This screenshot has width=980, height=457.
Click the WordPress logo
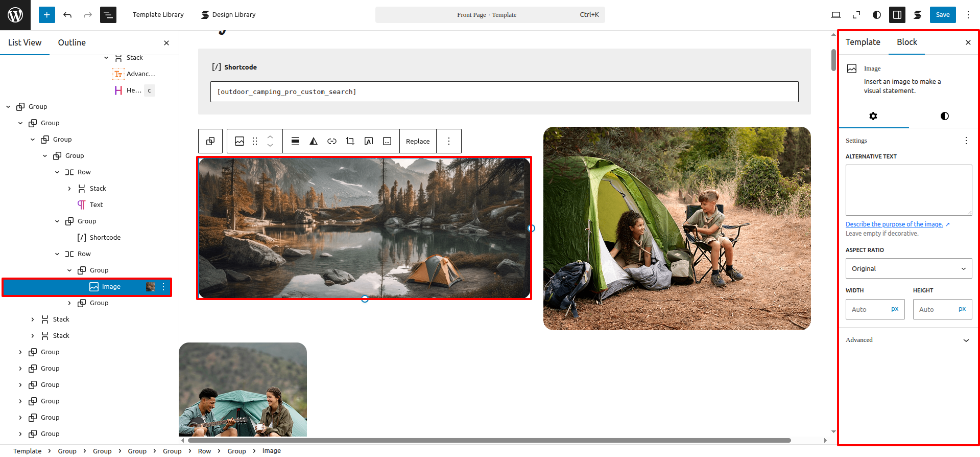[x=15, y=15]
